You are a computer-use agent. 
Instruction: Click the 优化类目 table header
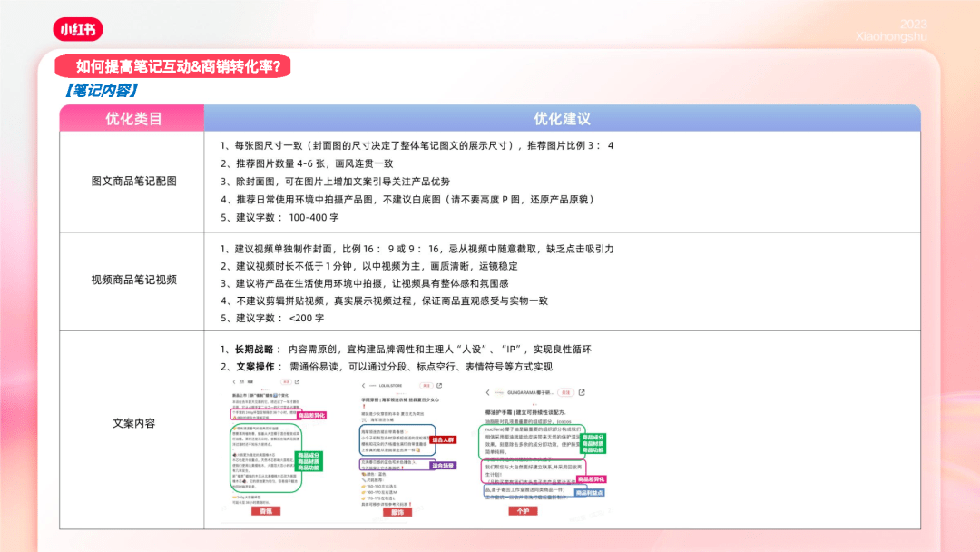point(132,119)
